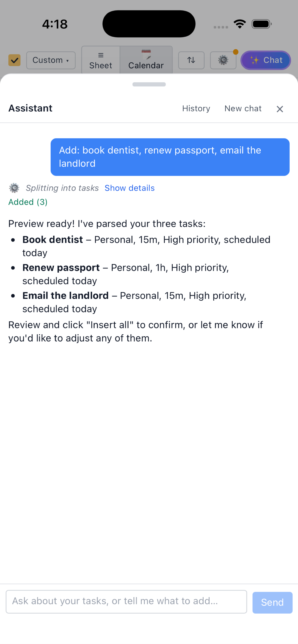
Task: Start a New chat
Action: pos(243,108)
